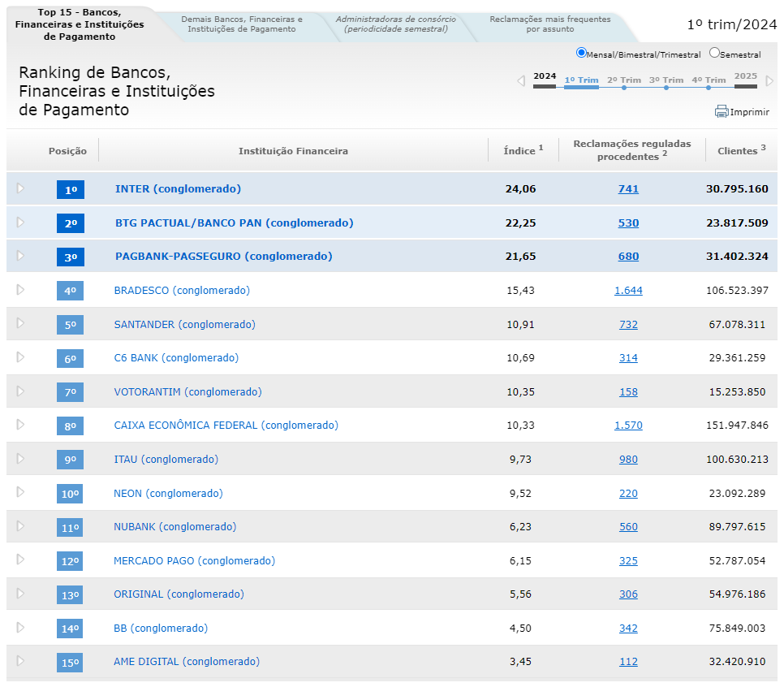Expand the MERCADO PAGO row
The height and width of the screenshot is (687, 784).
(20, 560)
